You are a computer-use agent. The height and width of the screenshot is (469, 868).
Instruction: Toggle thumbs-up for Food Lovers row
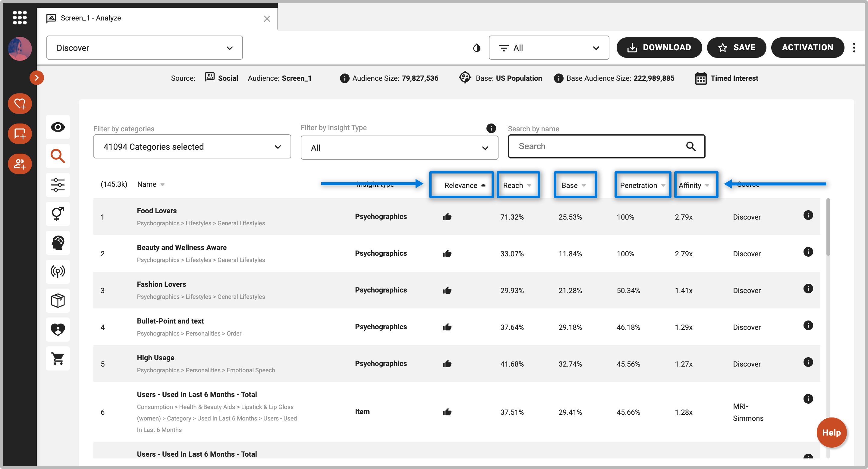point(447,217)
